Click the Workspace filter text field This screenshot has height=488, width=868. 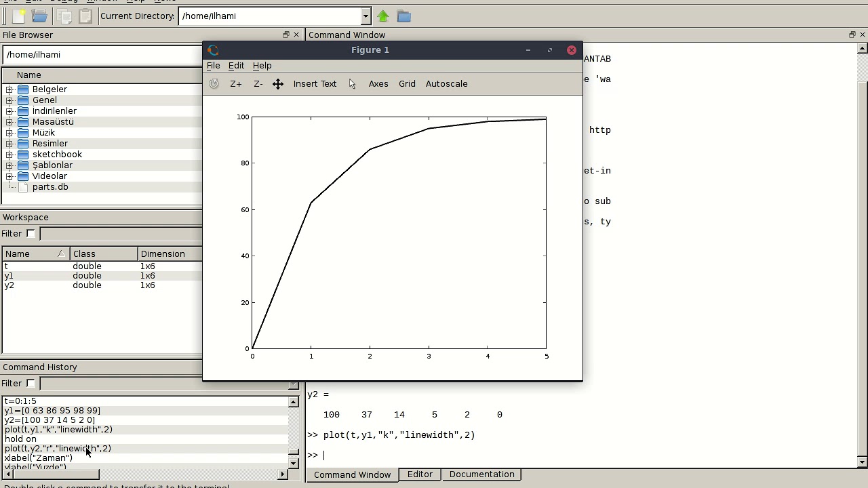click(x=121, y=234)
